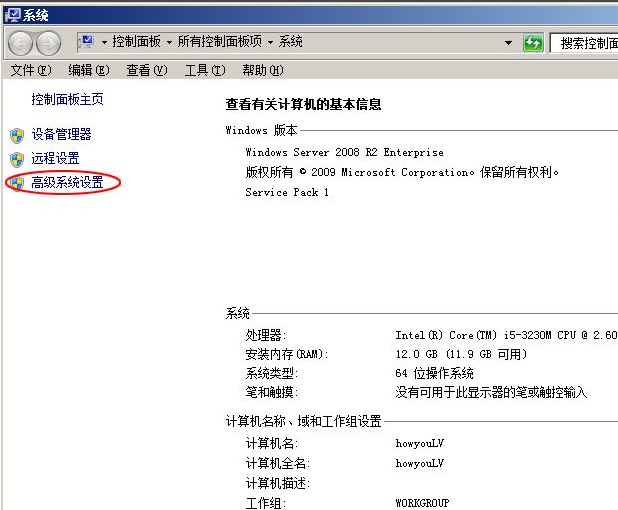The height and width of the screenshot is (510, 618).
Task: Click the green Refresh icon in address bar
Action: pos(533,43)
